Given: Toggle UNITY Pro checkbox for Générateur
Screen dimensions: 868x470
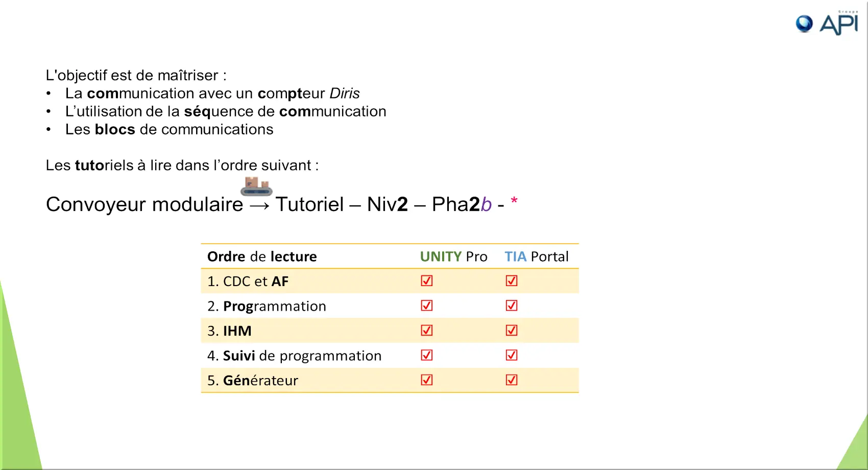Looking at the screenshot, I should (427, 380).
